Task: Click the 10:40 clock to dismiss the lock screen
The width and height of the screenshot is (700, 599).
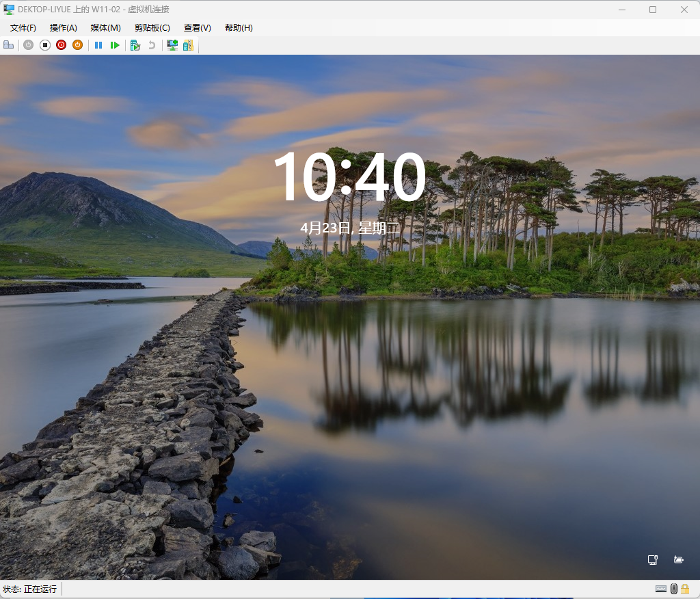Action: click(349, 177)
